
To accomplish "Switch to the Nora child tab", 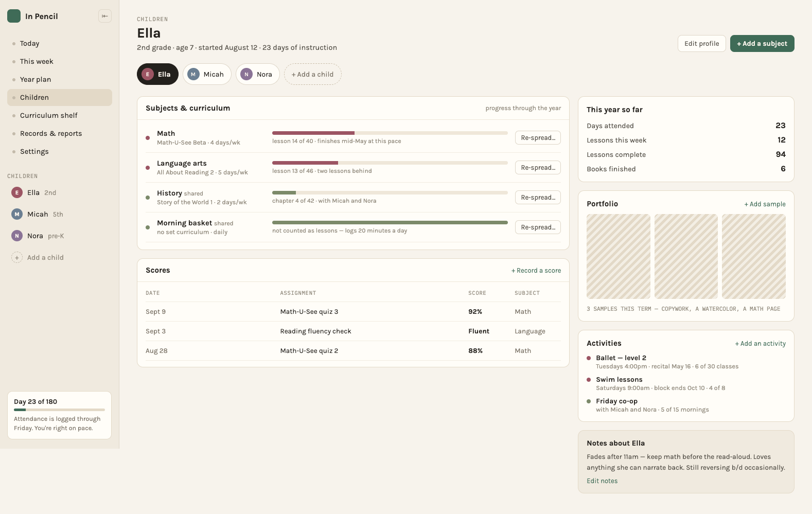I will coord(258,74).
